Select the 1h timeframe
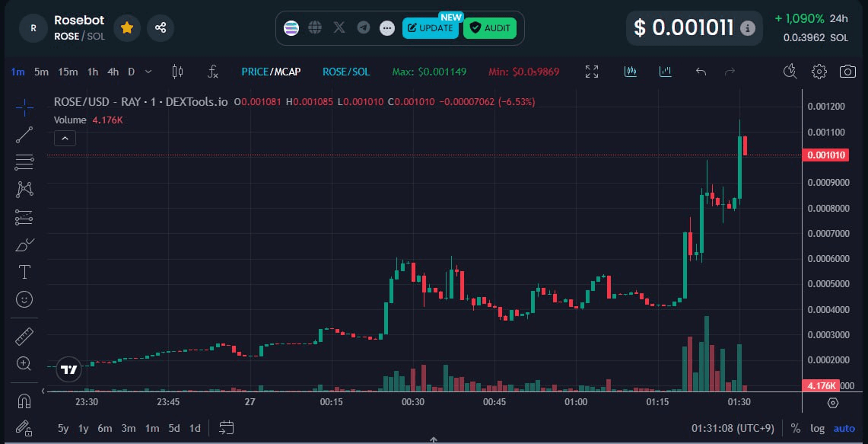 [x=93, y=72]
